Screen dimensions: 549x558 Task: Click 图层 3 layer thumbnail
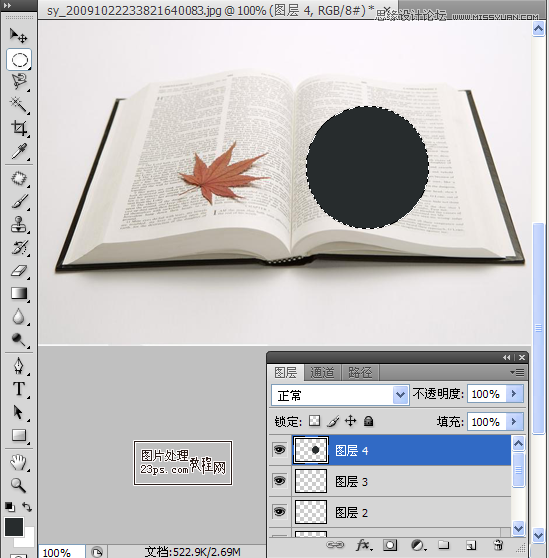tap(311, 481)
